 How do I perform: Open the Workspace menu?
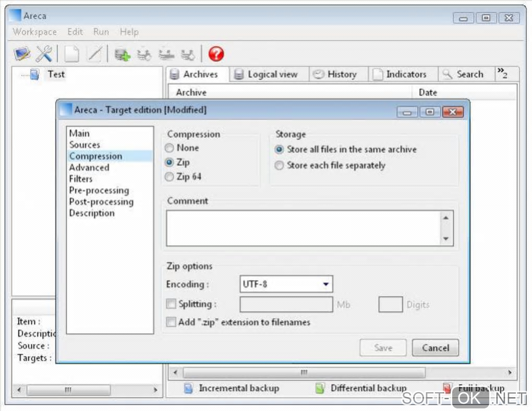coord(34,32)
